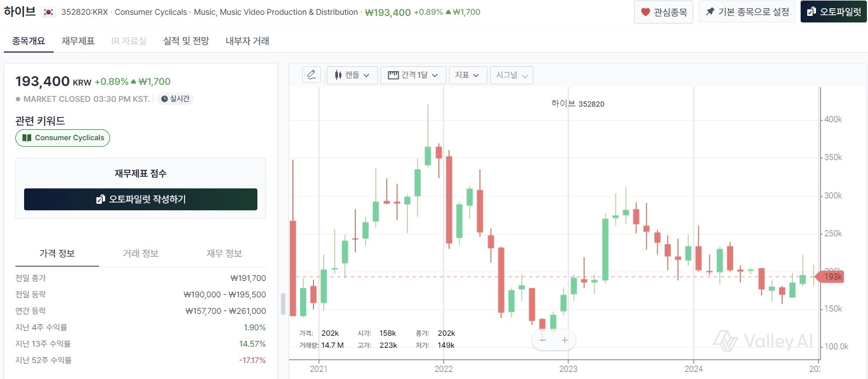Screen dimensions: 868x379
Task: Select the 거래 정보 sub-tab
Action: pos(141,254)
